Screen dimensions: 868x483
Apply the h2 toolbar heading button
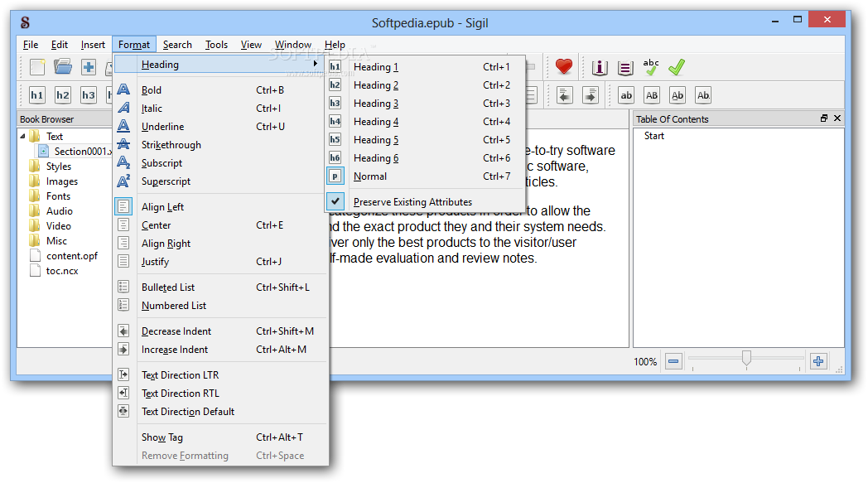pos(63,95)
